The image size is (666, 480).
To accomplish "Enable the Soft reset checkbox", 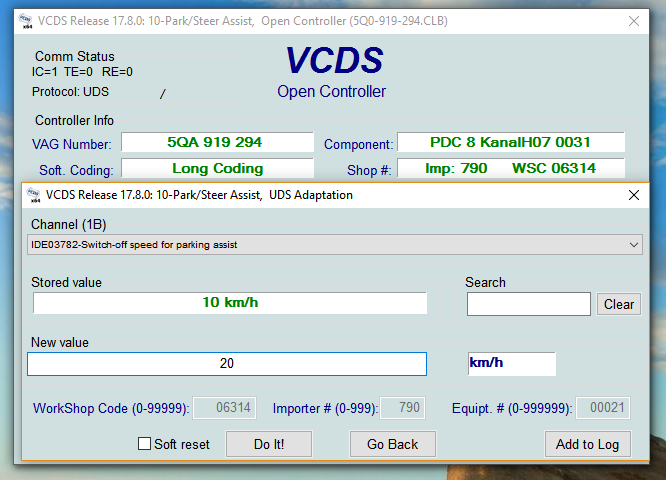I will 144,444.
